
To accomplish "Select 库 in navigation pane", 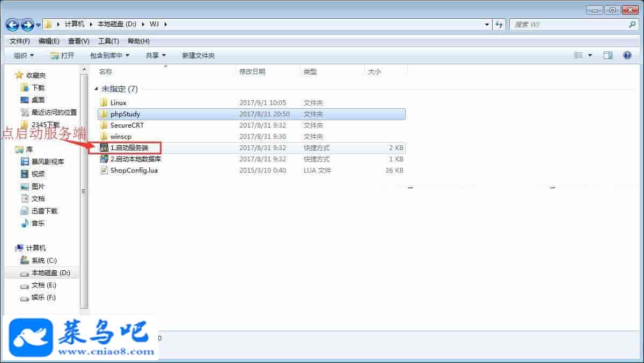I will (24, 150).
